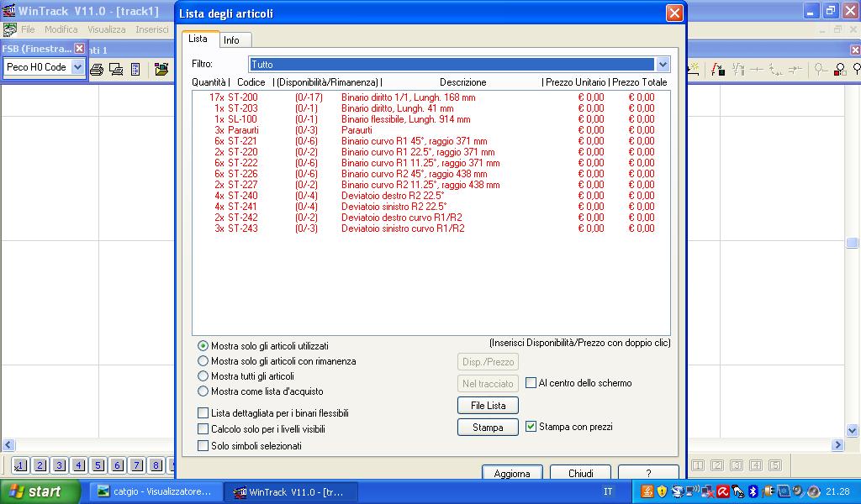Click the WinTrack application icon beside File

click(x=9, y=29)
